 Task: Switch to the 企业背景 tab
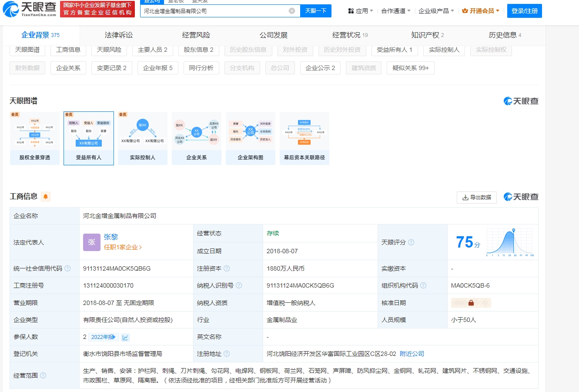[x=40, y=35]
